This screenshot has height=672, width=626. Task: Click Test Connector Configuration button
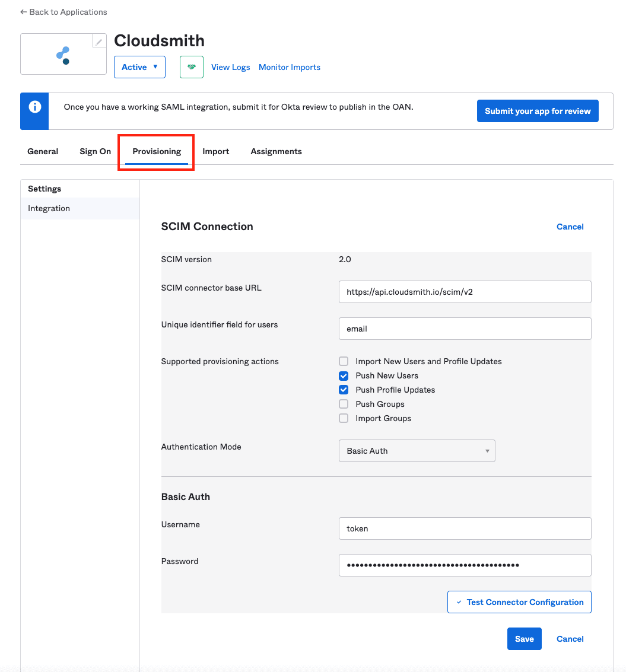tap(519, 602)
